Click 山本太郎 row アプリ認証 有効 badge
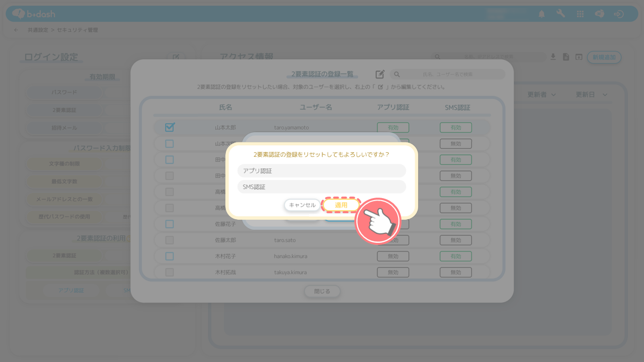 [393, 128]
